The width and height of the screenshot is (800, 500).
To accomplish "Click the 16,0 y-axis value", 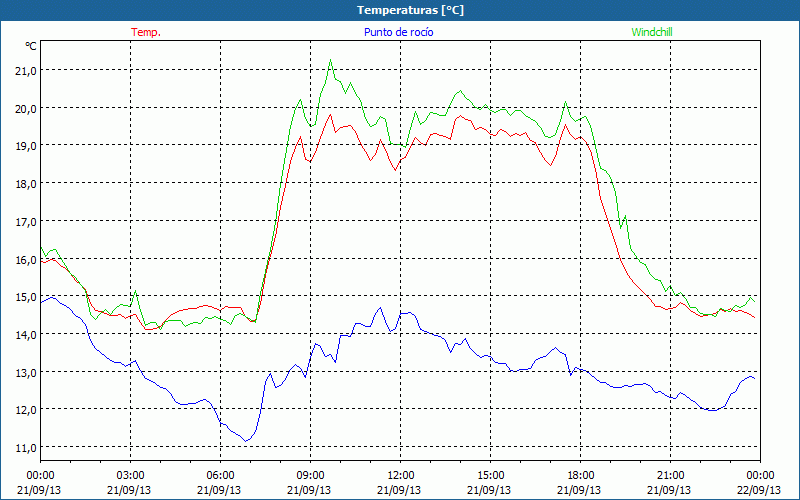I will pyautogui.click(x=26, y=260).
